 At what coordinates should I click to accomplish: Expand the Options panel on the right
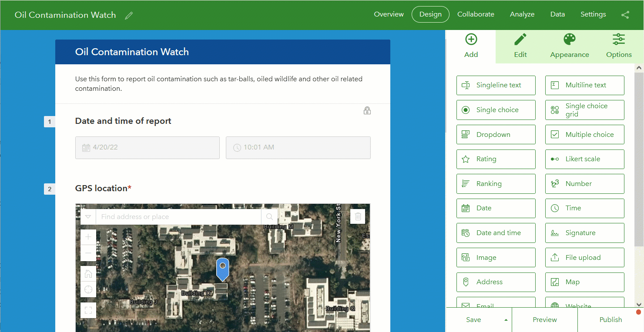click(x=619, y=46)
